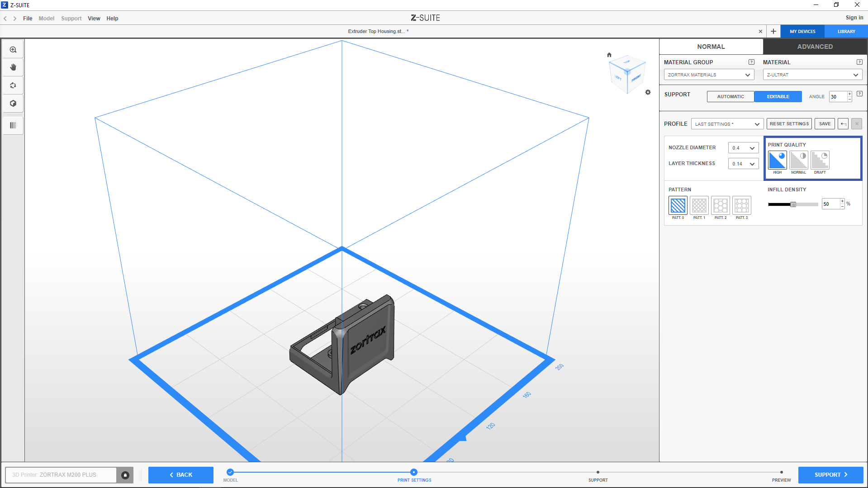Click the printer lock icon

(x=125, y=475)
